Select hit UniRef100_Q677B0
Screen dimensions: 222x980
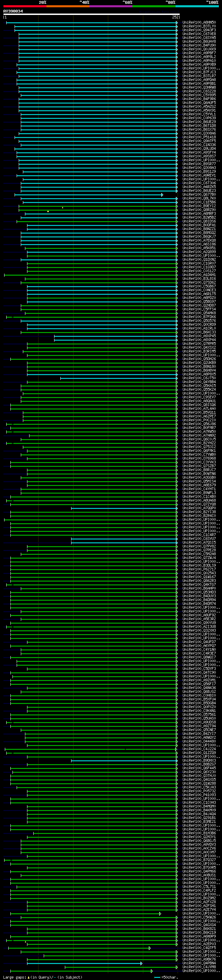(199, 195)
